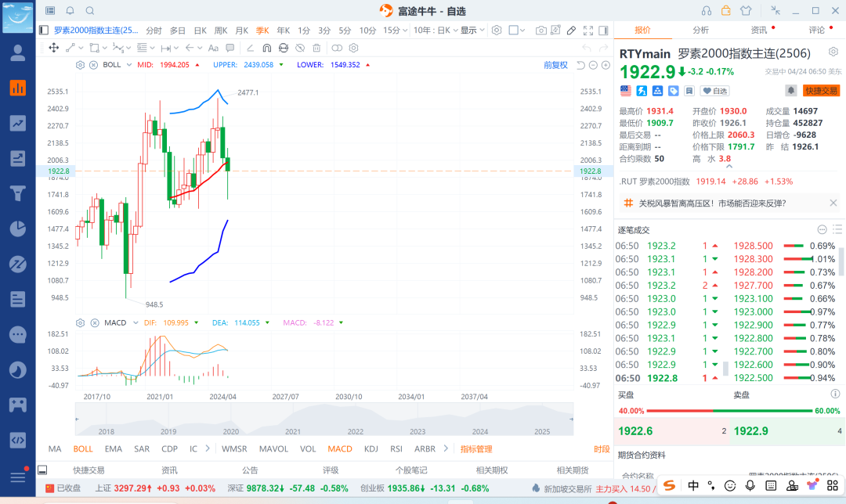The image size is (846, 504).
Task: Expand line drawing tool dropdown arrow
Action: [x=81, y=48]
